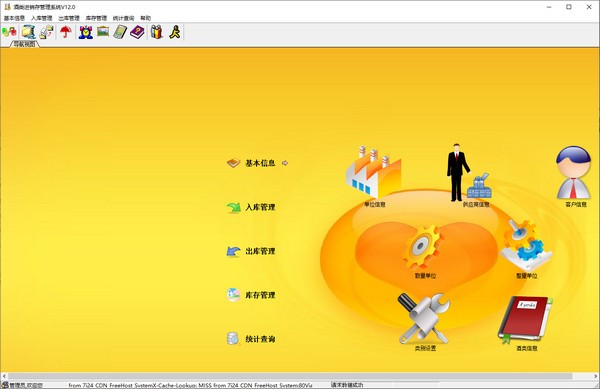Image resolution: width=600 pixels, height=389 pixels.
Task: Click the 请求数据成功 status bar text
Action: click(x=347, y=385)
